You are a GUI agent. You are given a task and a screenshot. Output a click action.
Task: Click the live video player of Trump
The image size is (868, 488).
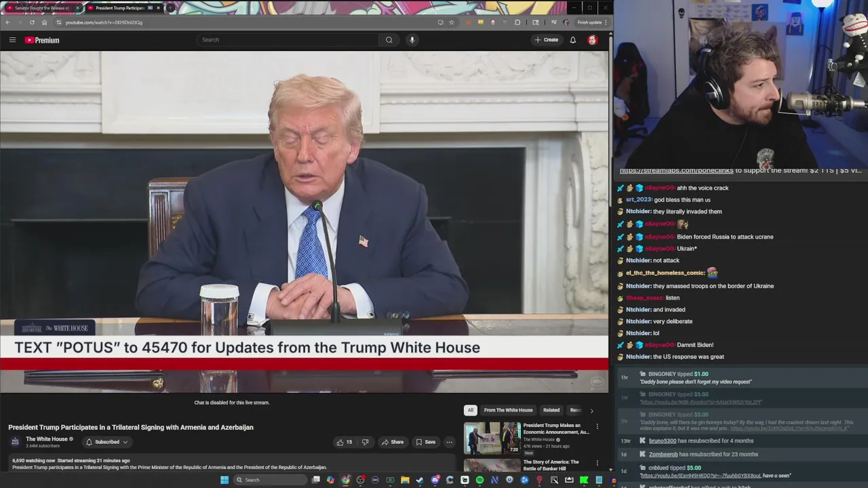coord(304,222)
